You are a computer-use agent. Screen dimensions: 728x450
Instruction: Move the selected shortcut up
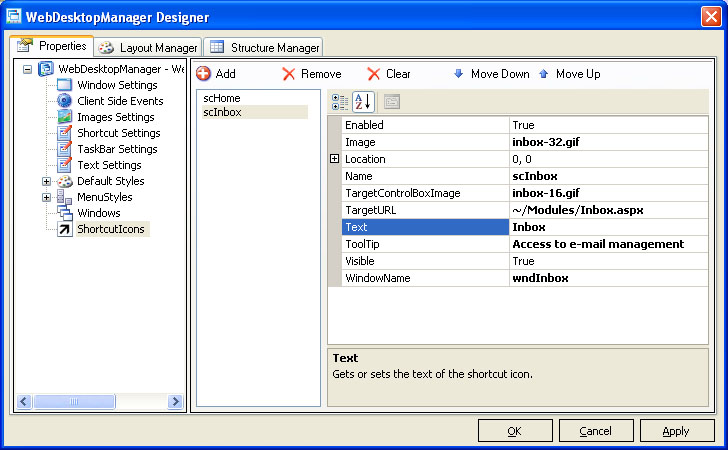click(x=570, y=74)
